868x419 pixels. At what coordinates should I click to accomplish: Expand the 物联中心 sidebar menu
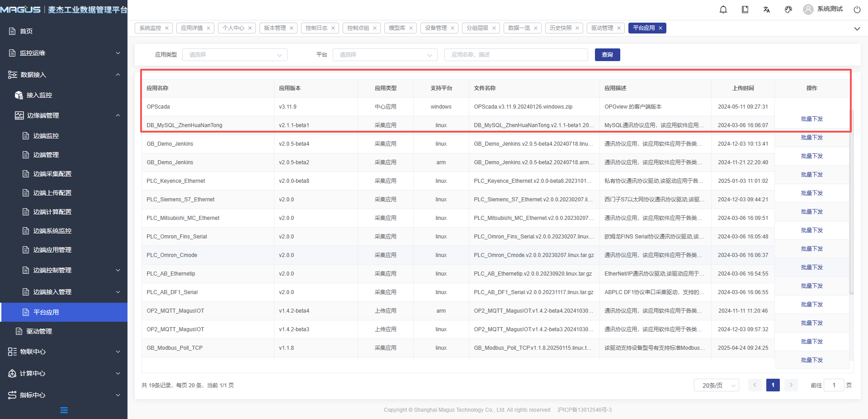[63, 352]
